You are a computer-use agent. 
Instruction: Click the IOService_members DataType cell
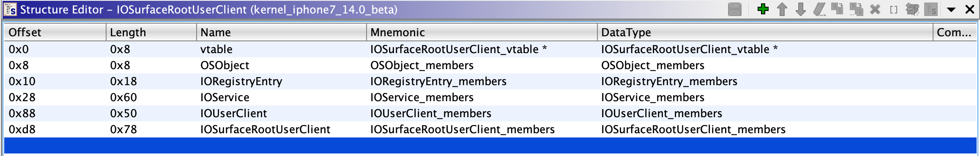[x=765, y=97]
